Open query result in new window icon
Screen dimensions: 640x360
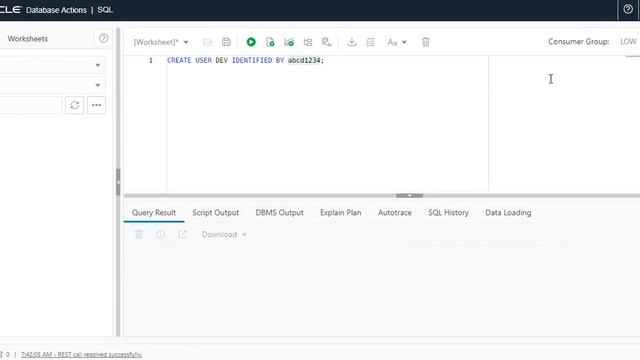pos(182,234)
